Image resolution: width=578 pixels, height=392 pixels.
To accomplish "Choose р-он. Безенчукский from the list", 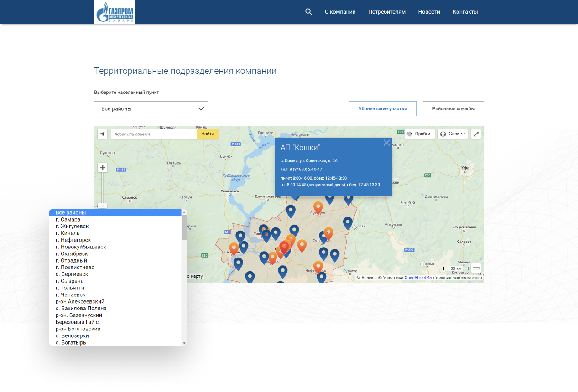I will pyautogui.click(x=115, y=315).
